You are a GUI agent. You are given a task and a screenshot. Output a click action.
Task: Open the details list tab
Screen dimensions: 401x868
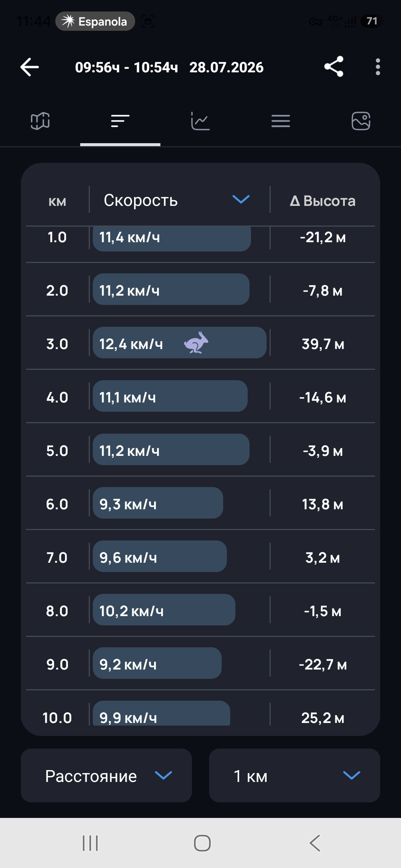[281, 121]
